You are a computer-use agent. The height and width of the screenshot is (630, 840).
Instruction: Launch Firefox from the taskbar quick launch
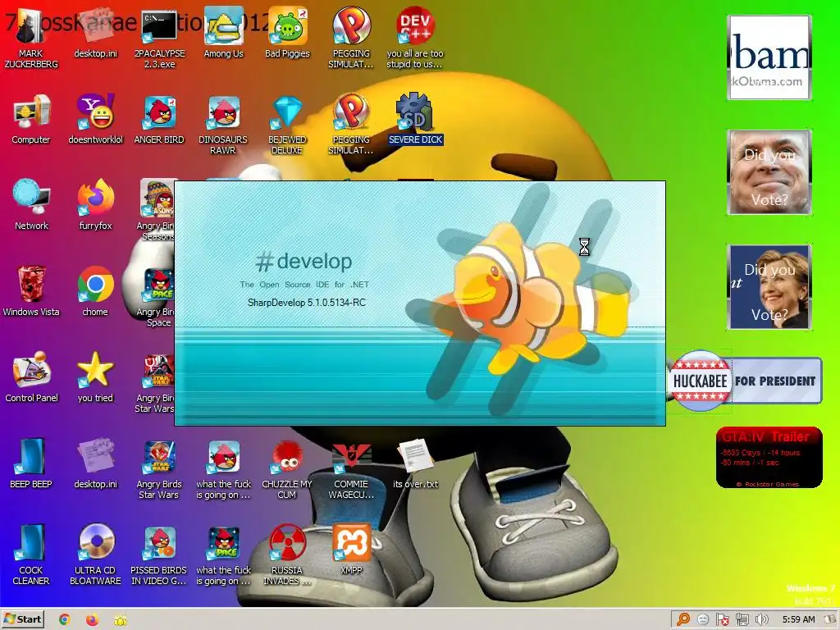(92, 620)
